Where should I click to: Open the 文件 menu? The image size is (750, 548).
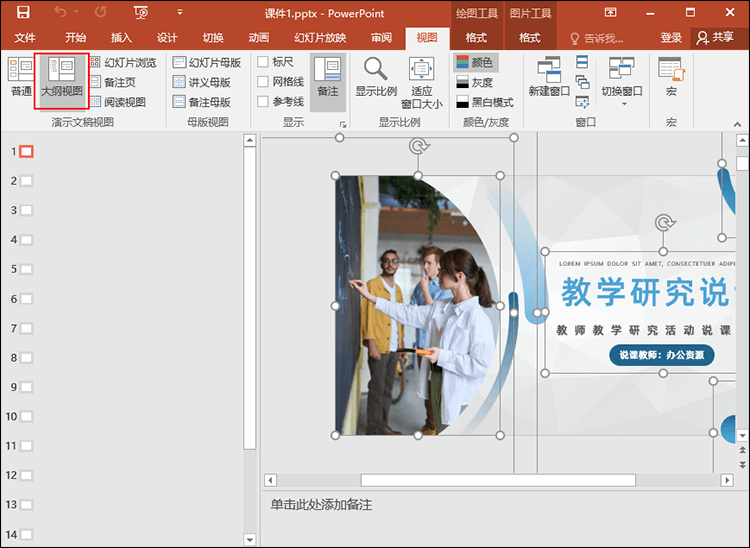coord(25,38)
